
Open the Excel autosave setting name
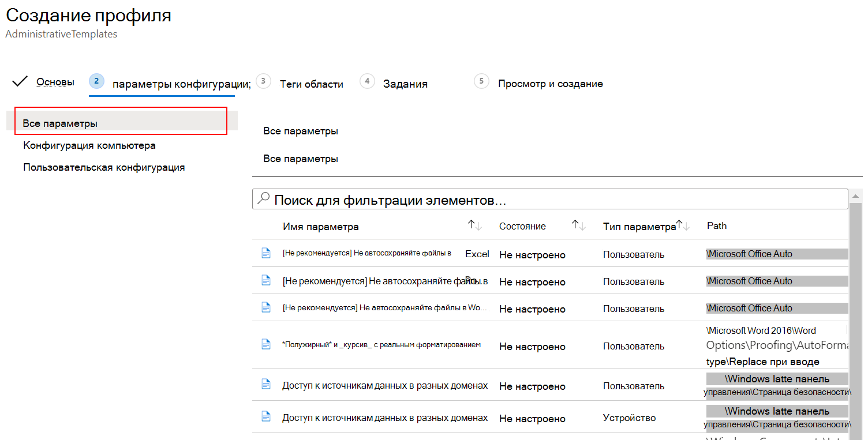click(x=386, y=254)
